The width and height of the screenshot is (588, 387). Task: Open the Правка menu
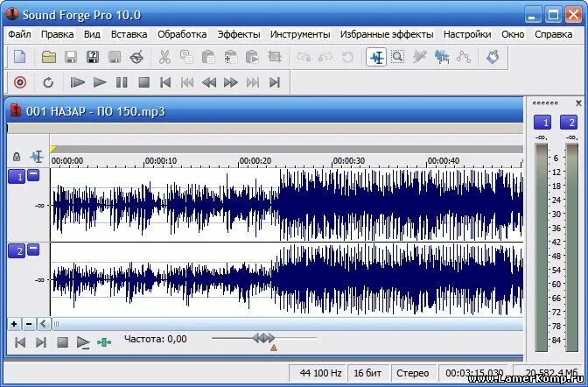[58, 34]
